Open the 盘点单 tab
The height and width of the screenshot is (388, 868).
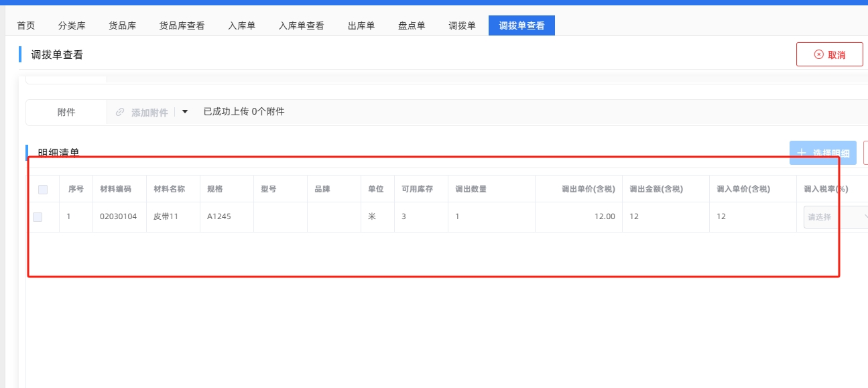pos(412,26)
